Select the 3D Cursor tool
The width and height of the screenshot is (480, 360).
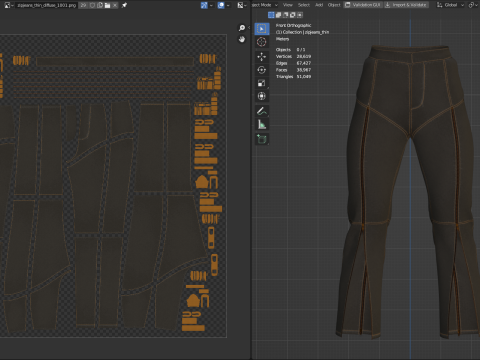(262, 42)
